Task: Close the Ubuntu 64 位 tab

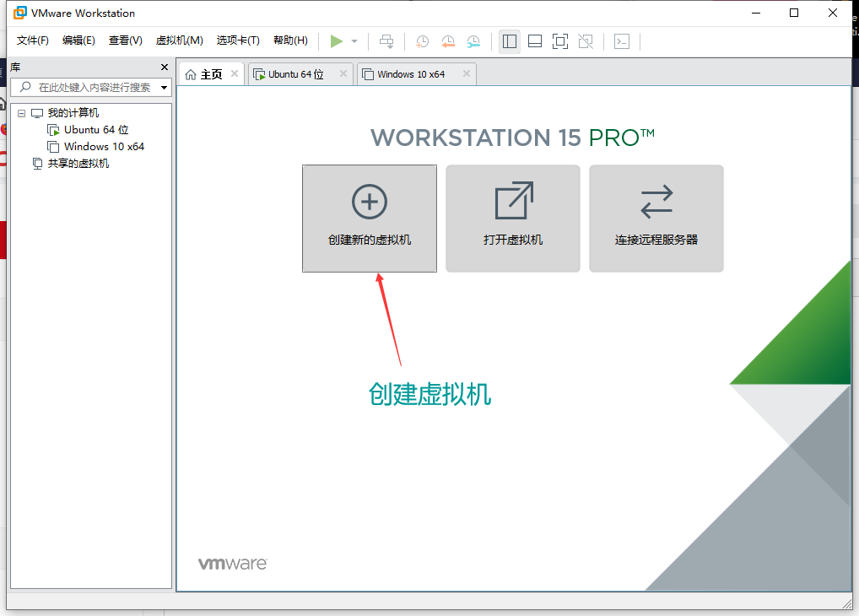Action: (343, 73)
